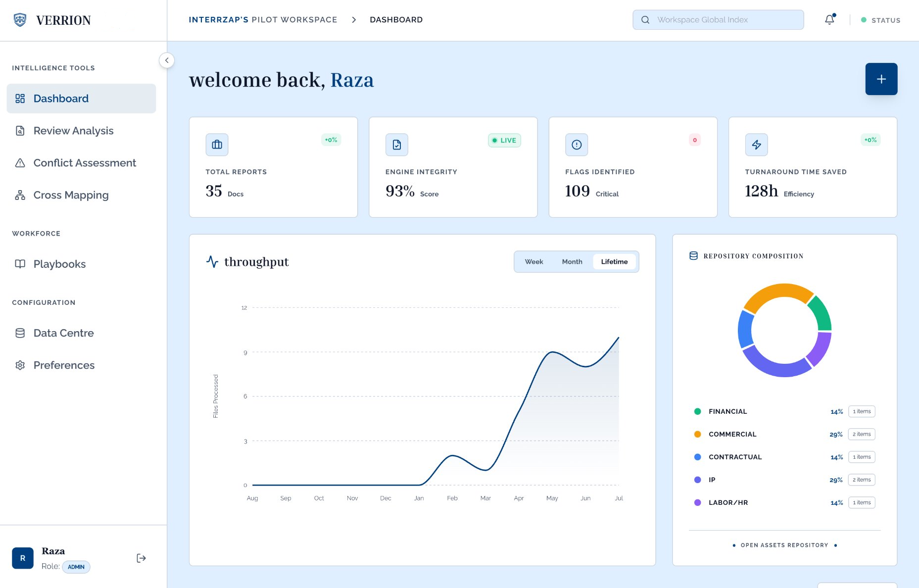Click the Status indicator
Image resolution: width=919 pixels, height=588 pixels.
(880, 20)
